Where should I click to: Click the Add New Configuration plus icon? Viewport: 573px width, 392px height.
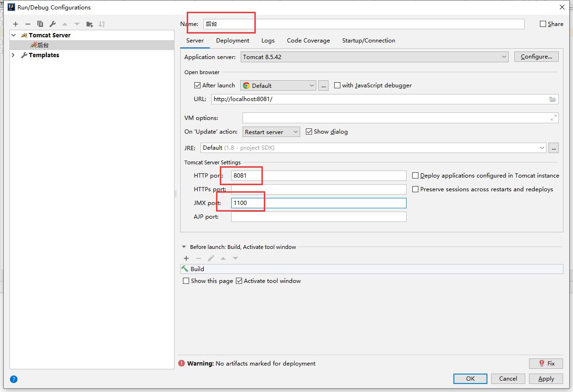point(16,24)
